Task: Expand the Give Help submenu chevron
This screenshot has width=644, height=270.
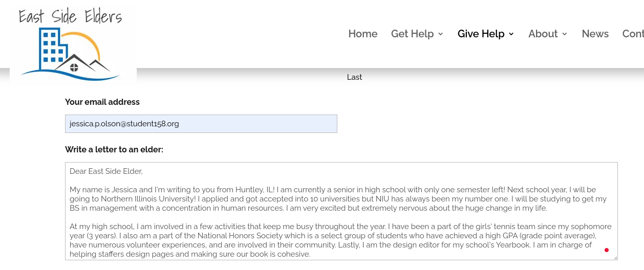Action: 511,34
